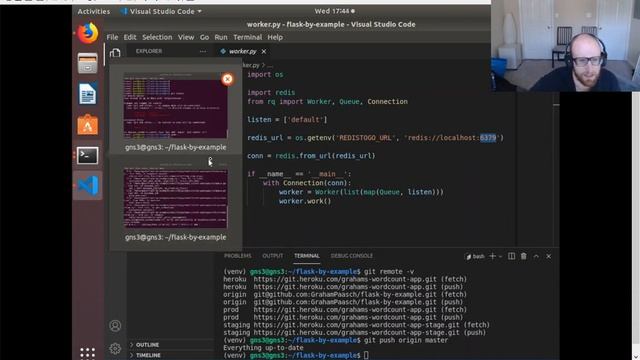Switch to the OUTPUT panel tab
The width and height of the screenshot is (640, 360).
pyautogui.click(x=273, y=256)
